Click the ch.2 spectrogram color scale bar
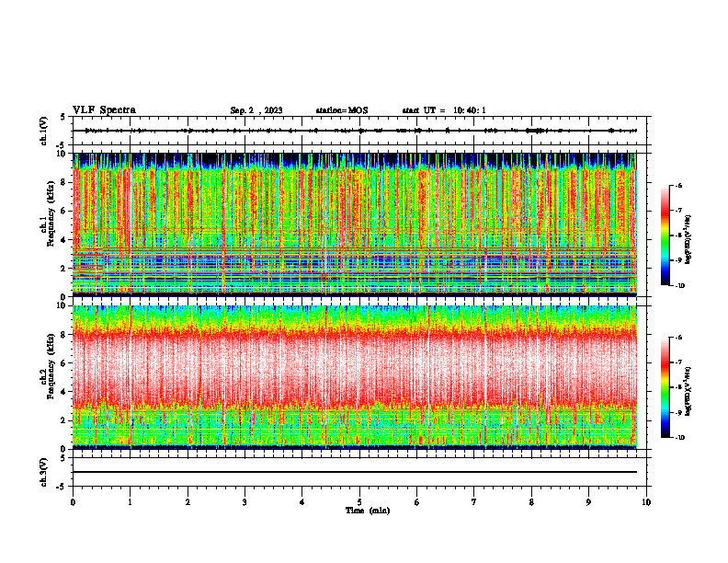The width and height of the screenshot is (728, 563). coord(665,387)
